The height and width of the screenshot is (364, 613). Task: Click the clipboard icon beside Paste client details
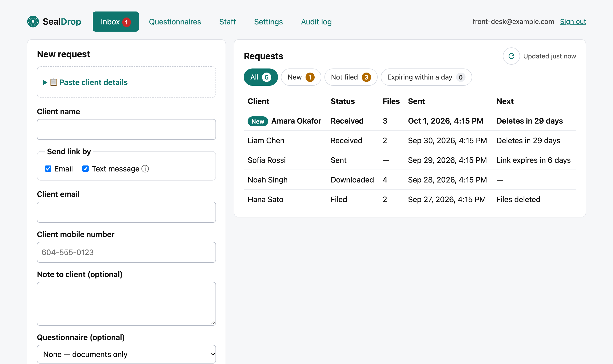click(x=53, y=82)
